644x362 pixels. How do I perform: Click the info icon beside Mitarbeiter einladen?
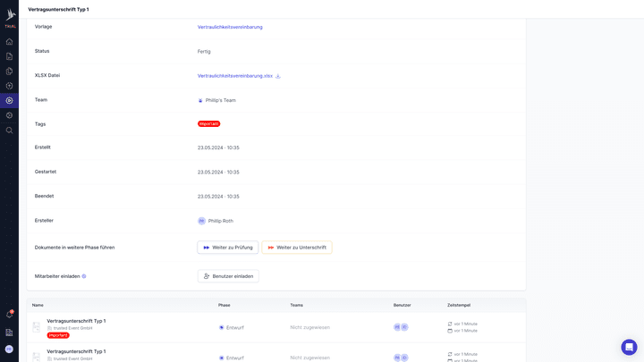(x=84, y=276)
